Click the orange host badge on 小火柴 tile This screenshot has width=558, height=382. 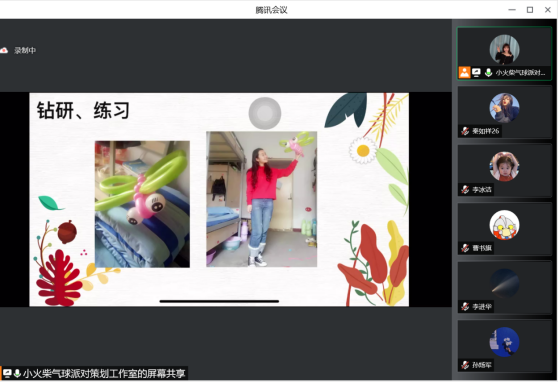(464, 73)
